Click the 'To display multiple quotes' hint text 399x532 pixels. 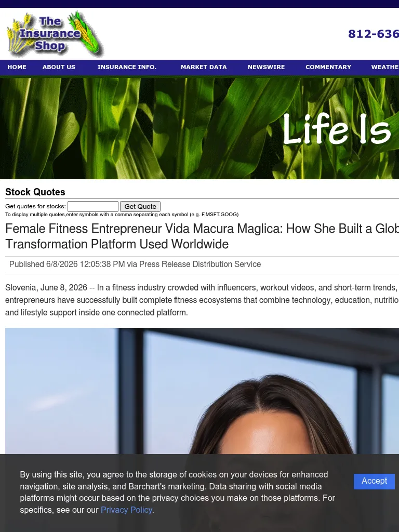point(122,215)
